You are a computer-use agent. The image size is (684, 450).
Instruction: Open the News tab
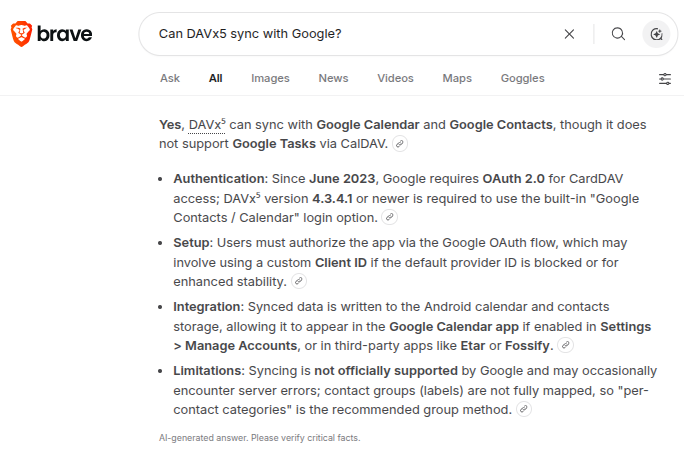[333, 78]
